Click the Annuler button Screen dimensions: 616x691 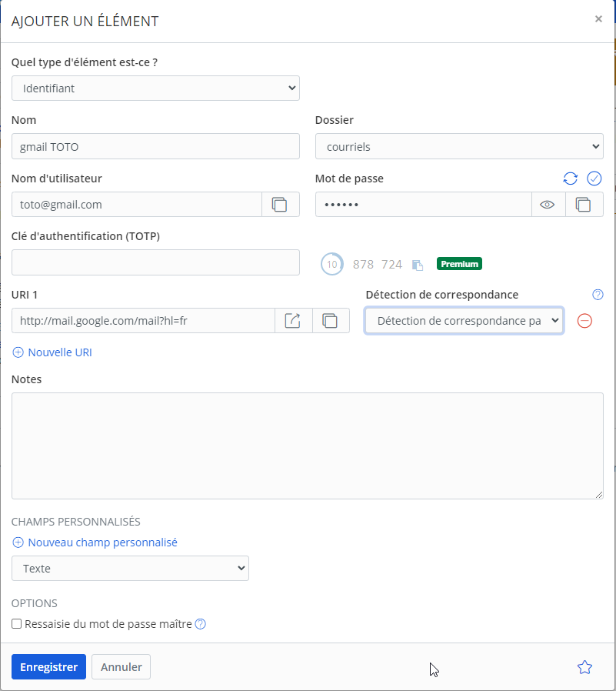click(x=121, y=667)
